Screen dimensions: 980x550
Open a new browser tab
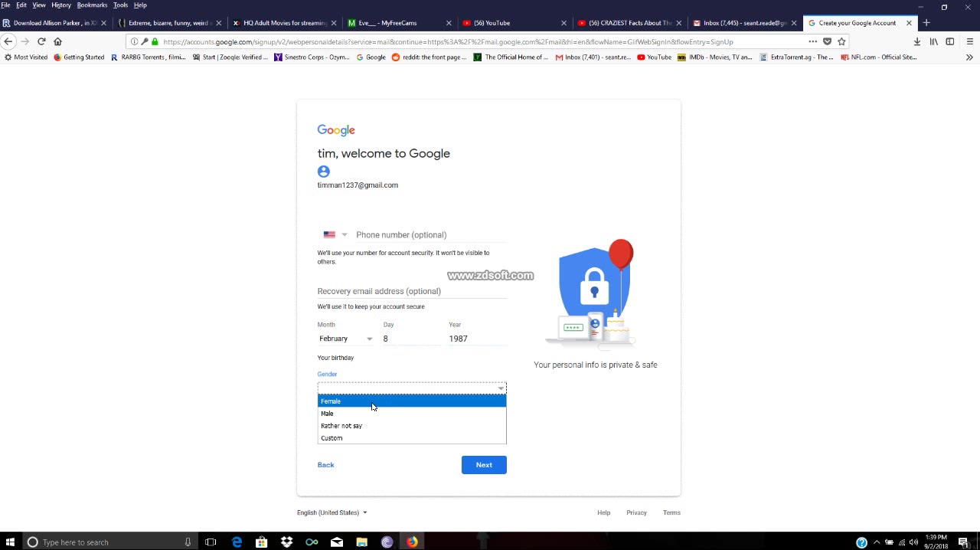coord(926,23)
